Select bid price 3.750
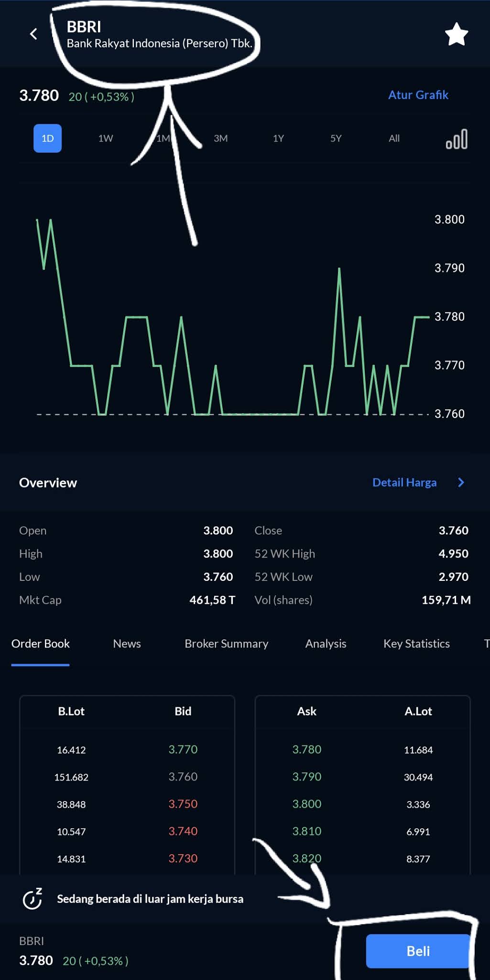Image resolution: width=490 pixels, height=980 pixels. click(x=183, y=804)
